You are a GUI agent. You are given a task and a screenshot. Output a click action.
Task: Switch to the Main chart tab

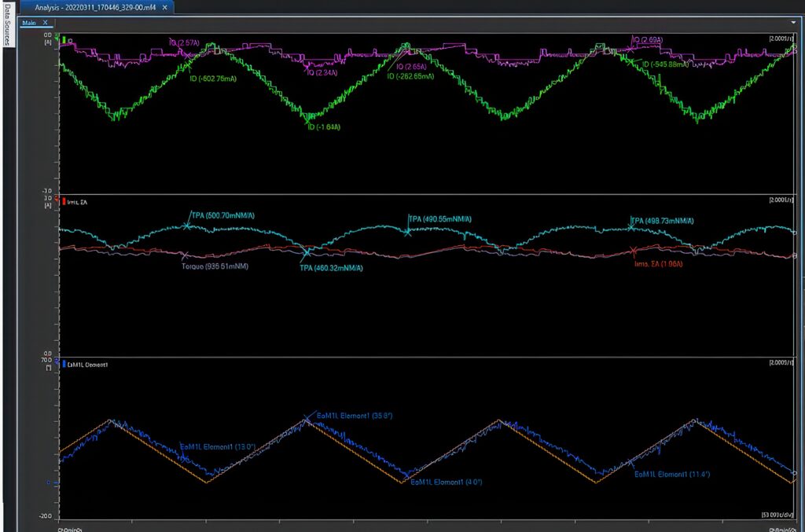coord(30,23)
